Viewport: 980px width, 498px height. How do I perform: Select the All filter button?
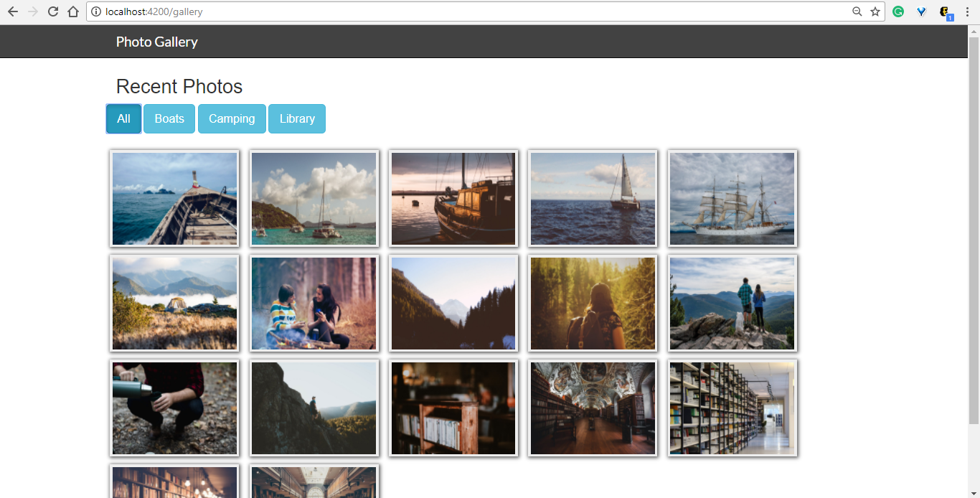tap(123, 118)
